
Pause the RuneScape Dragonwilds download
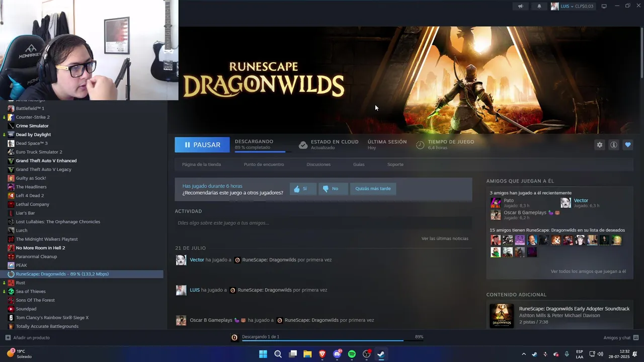click(x=202, y=145)
